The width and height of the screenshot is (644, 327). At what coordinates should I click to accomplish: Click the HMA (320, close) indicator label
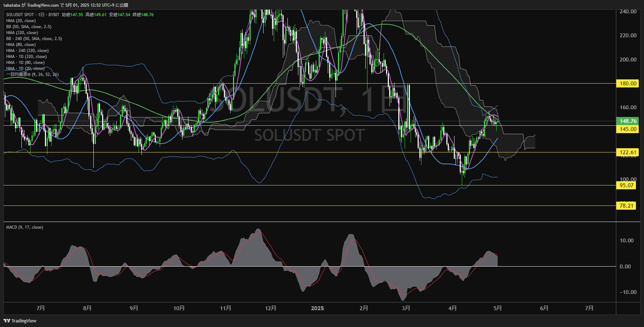click(x=22, y=33)
